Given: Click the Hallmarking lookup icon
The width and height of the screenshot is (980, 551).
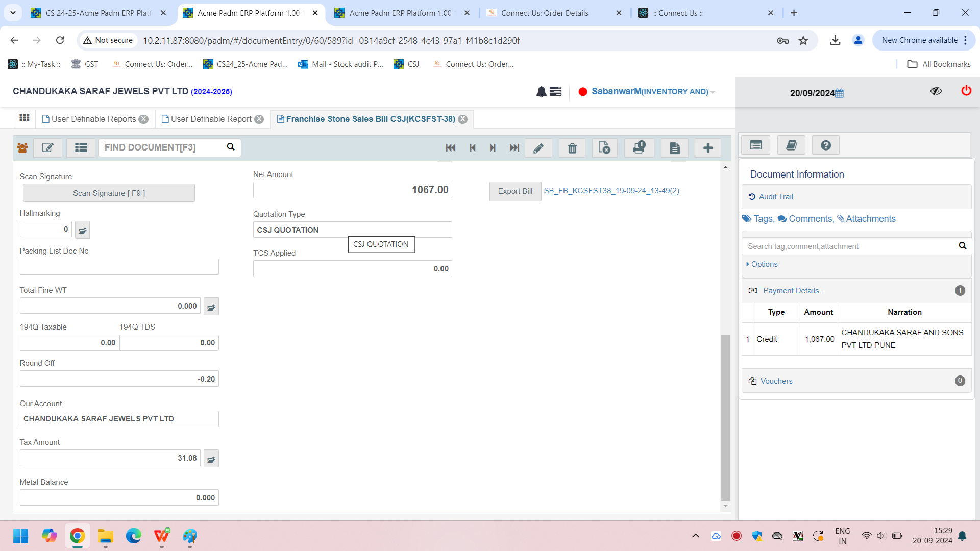Looking at the screenshot, I should point(82,230).
